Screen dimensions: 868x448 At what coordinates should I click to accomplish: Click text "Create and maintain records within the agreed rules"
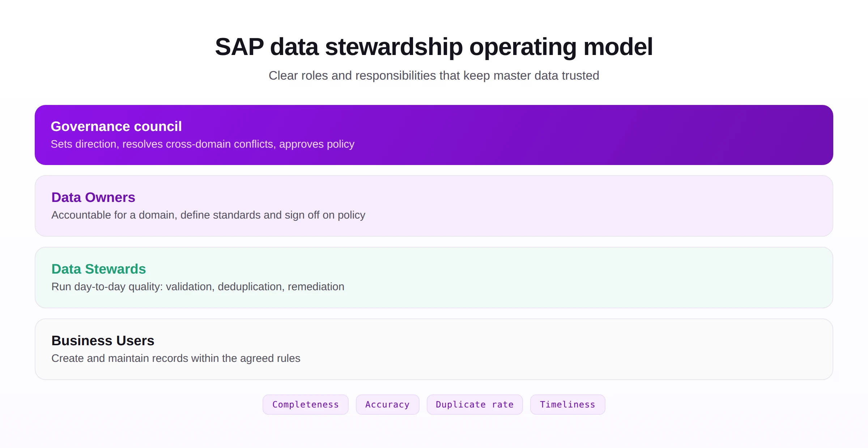(x=176, y=358)
